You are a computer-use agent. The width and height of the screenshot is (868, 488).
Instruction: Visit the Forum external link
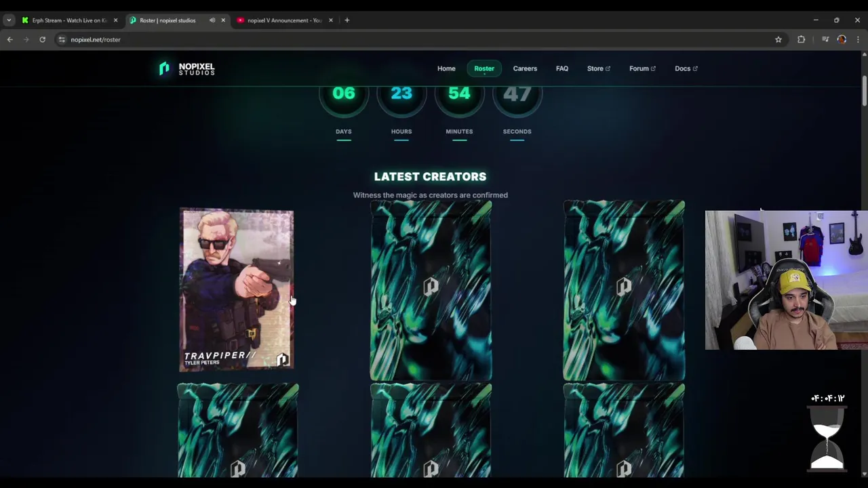[642, 68]
